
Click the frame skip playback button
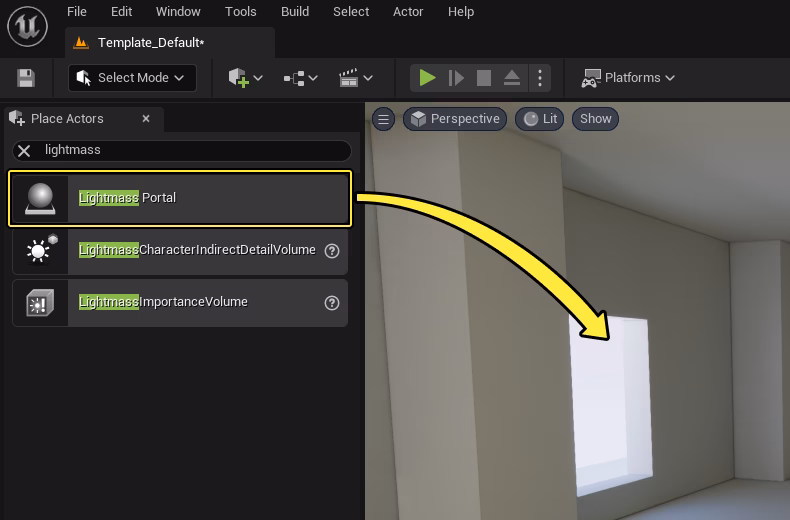pyautogui.click(x=456, y=78)
